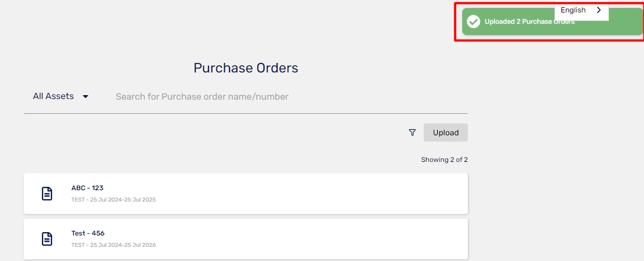Click the white checkmark icon in the notification

point(474,22)
